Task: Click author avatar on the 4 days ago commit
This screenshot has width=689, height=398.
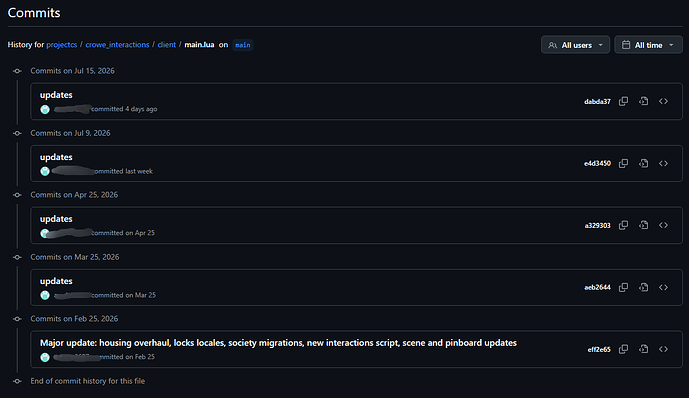Action: tap(45, 109)
